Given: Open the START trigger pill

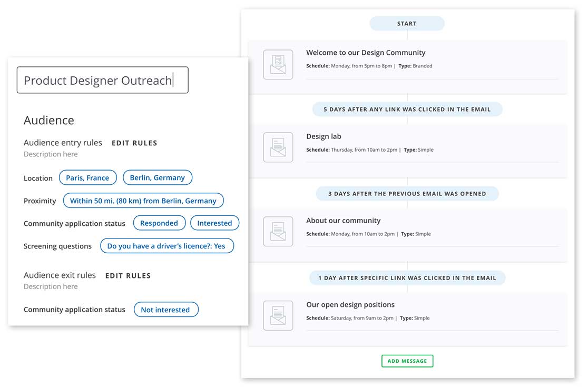Looking at the screenshot, I should [407, 24].
